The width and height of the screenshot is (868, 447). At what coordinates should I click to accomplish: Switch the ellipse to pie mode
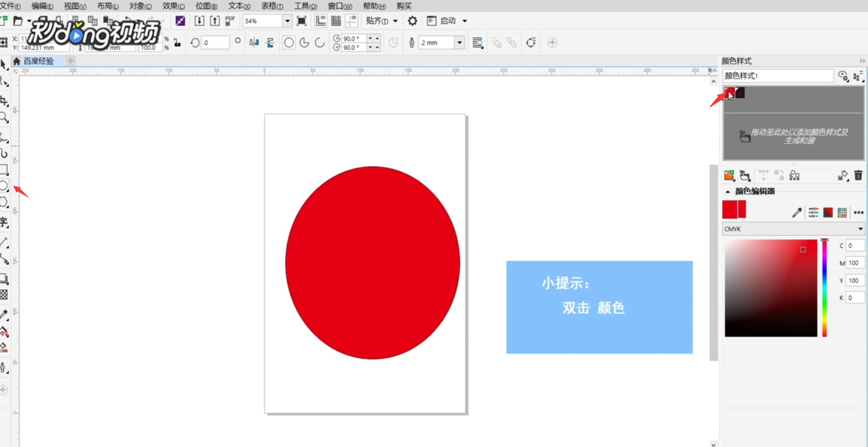(x=304, y=42)
